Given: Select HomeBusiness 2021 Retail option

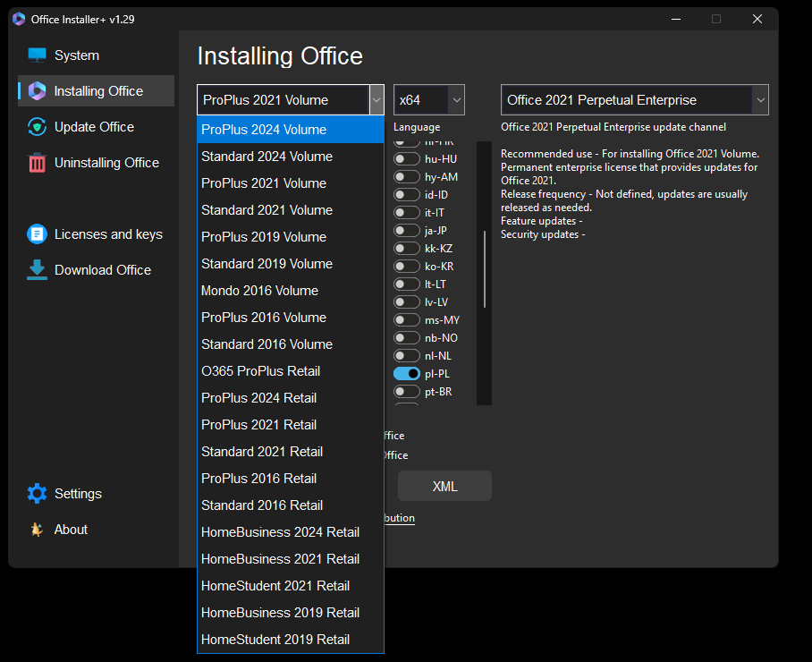Looking at the screenshot, I should [291, 559].
